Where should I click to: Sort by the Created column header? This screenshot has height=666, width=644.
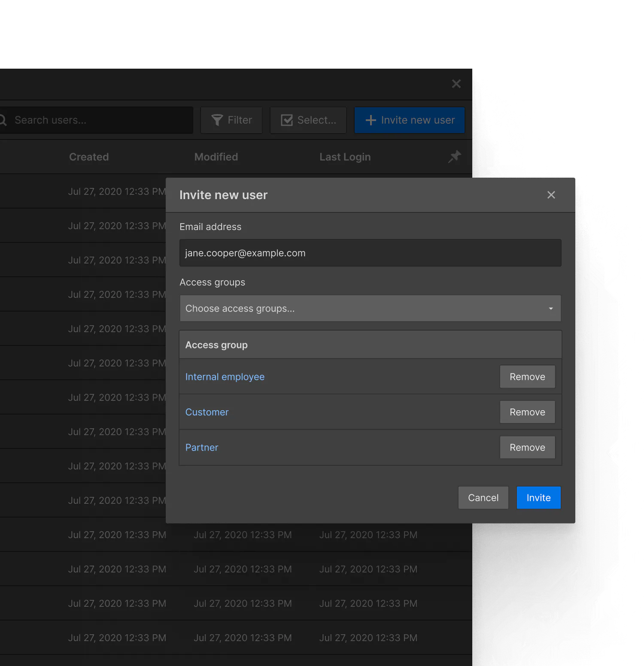point(89,157)
